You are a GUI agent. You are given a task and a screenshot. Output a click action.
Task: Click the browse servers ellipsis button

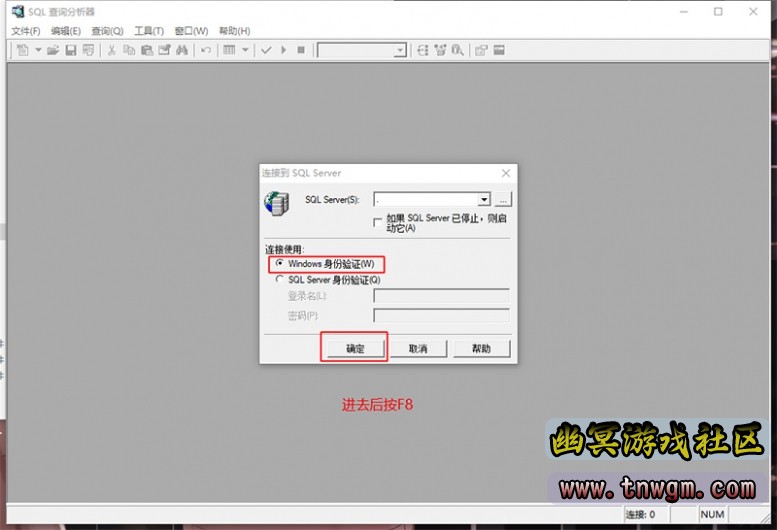tap(503, 200)
